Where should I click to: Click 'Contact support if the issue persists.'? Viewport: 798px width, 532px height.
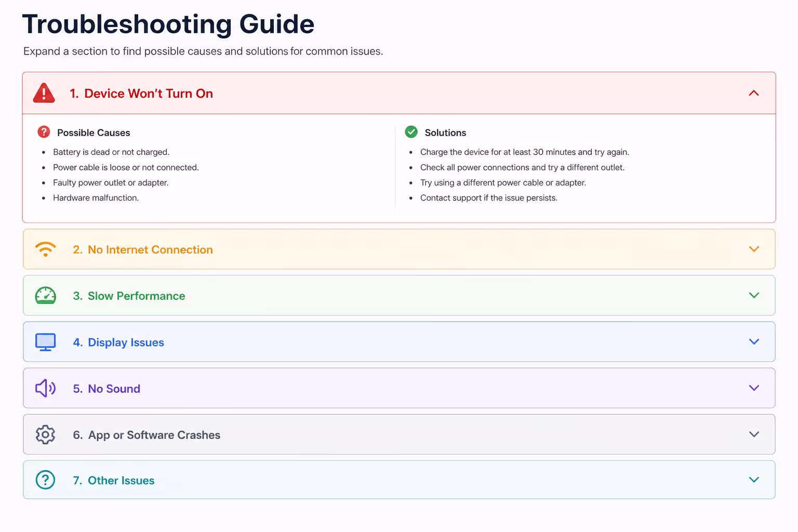[489, 198]
